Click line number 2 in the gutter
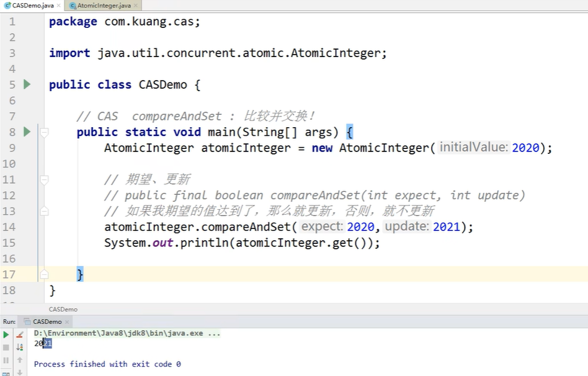The image size is (588, 376). [12, 37]
